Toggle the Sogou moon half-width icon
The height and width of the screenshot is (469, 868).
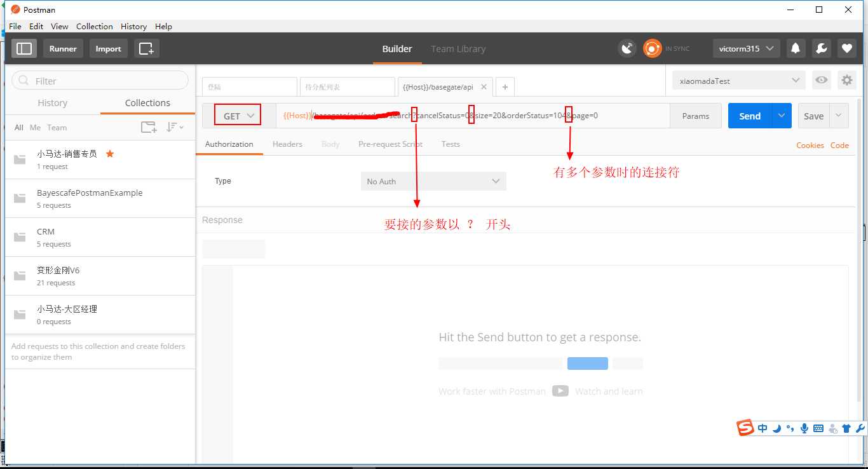pyautogui.click(x=776, y=428)
